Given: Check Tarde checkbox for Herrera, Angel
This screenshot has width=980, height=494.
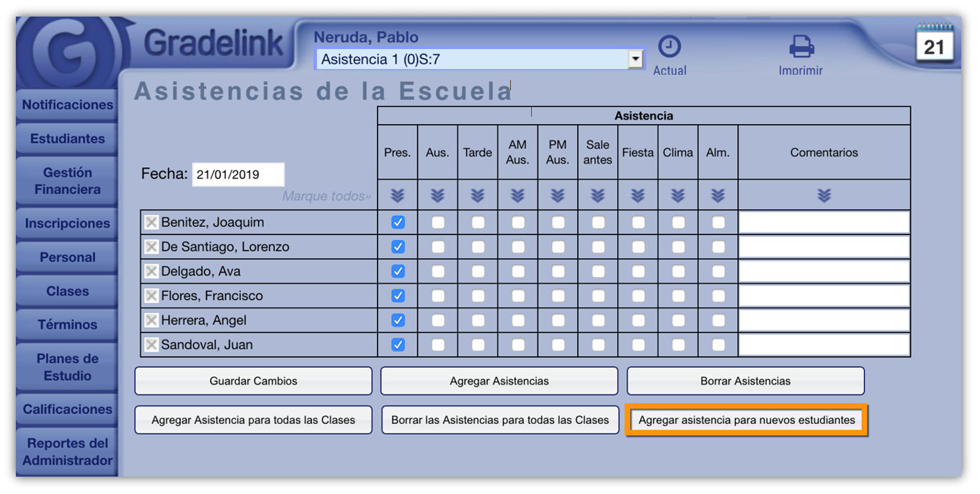Looking at the screenshot, I should [478, 320].
